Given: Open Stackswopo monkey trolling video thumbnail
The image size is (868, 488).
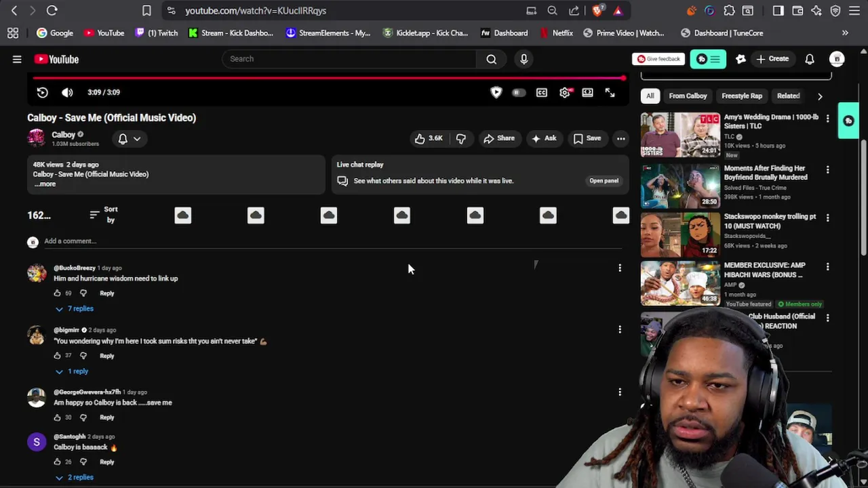Looking at the screenshot, I should coord(680,235).
